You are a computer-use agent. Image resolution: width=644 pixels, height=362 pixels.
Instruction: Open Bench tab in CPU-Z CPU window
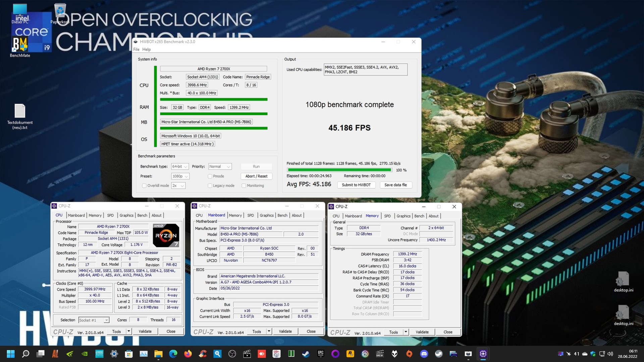tap(142, 216)
